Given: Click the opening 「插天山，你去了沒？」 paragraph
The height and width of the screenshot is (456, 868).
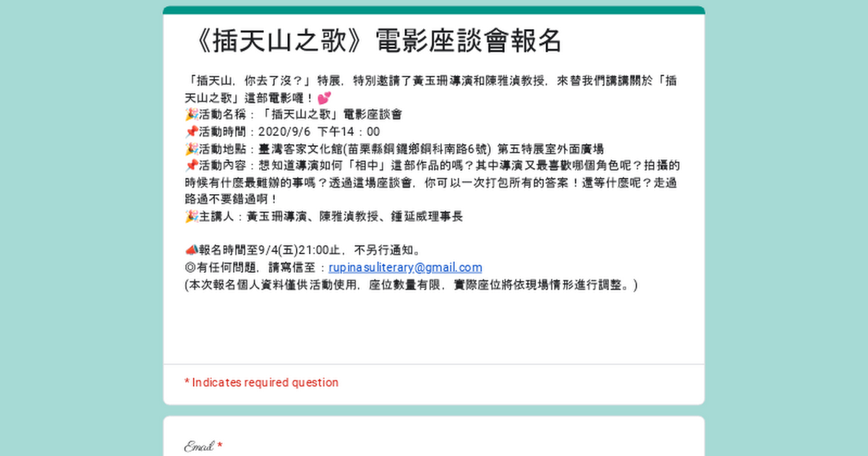Looking at the screenshot, I should [x=433, y=88].
